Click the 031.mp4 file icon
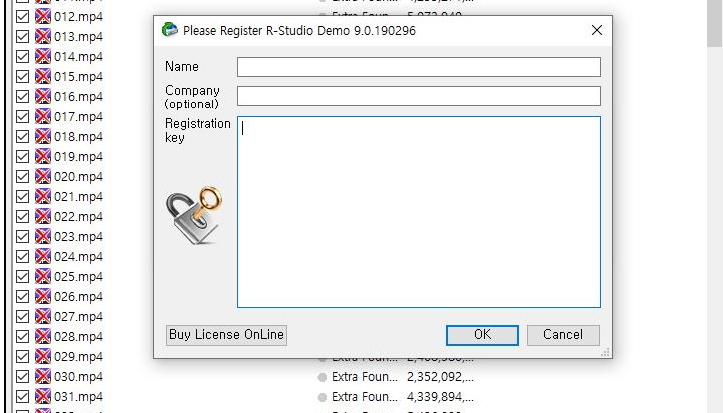The width and height of the screenshot is (723, 413). click(x=43, y=397)
